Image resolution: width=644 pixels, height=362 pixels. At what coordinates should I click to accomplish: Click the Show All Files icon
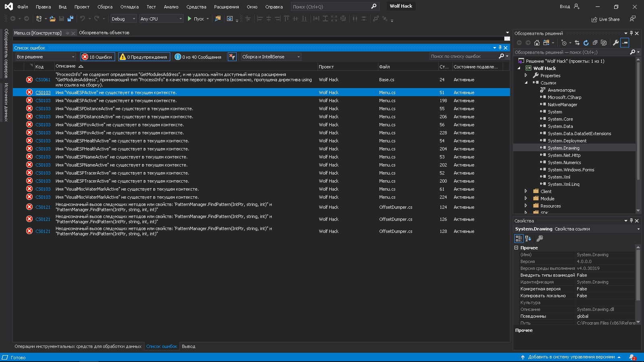point(604,43)
